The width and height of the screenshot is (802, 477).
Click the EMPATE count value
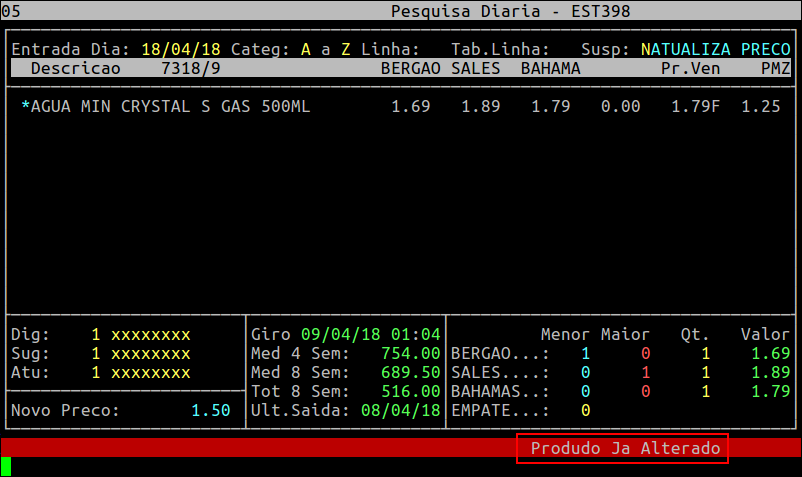click(x=585, y=410)
